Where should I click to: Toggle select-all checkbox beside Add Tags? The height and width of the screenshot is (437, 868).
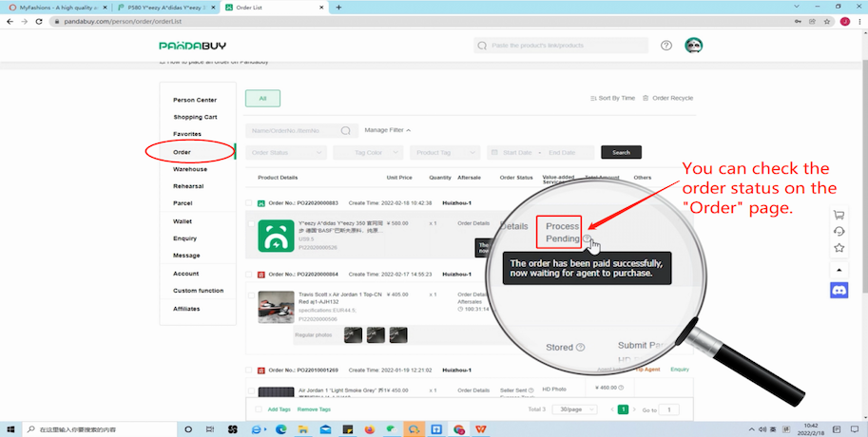258,409
